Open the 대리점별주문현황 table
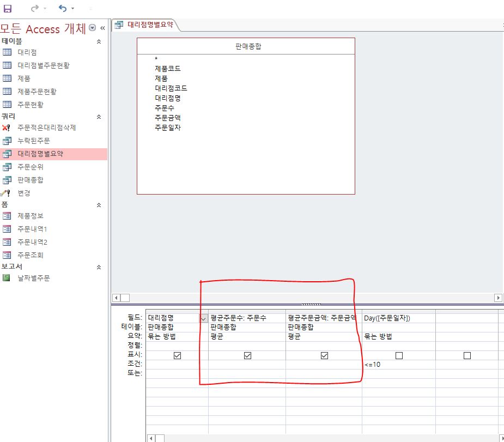This screenshot has width=504, height=442. 43,65
